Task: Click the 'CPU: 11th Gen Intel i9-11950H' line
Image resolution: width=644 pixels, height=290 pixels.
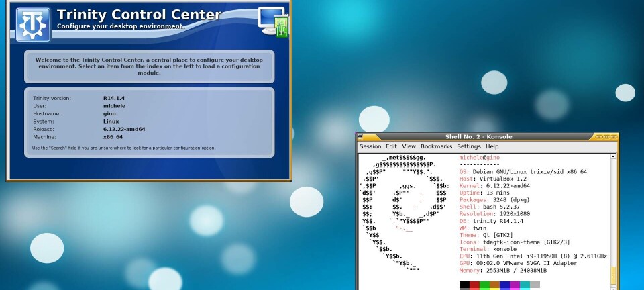Action: pos(533,256)
